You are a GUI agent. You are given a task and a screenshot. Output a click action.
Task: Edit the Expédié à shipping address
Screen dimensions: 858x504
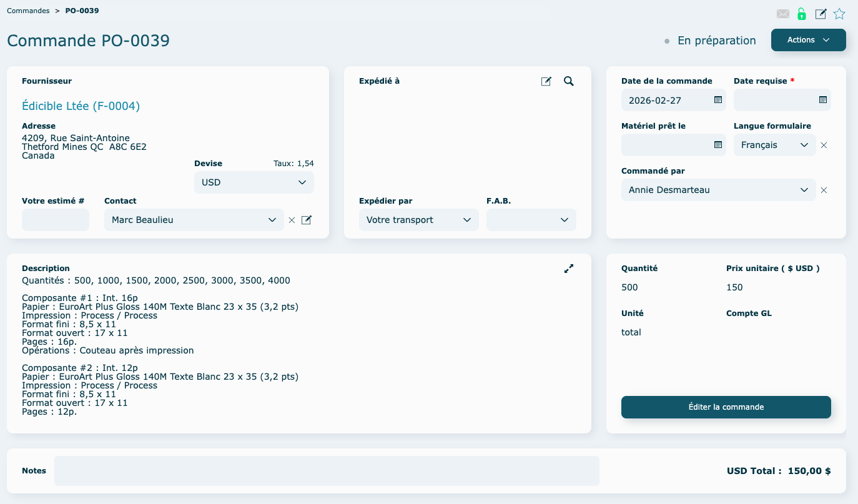click(x=546, y=81)
